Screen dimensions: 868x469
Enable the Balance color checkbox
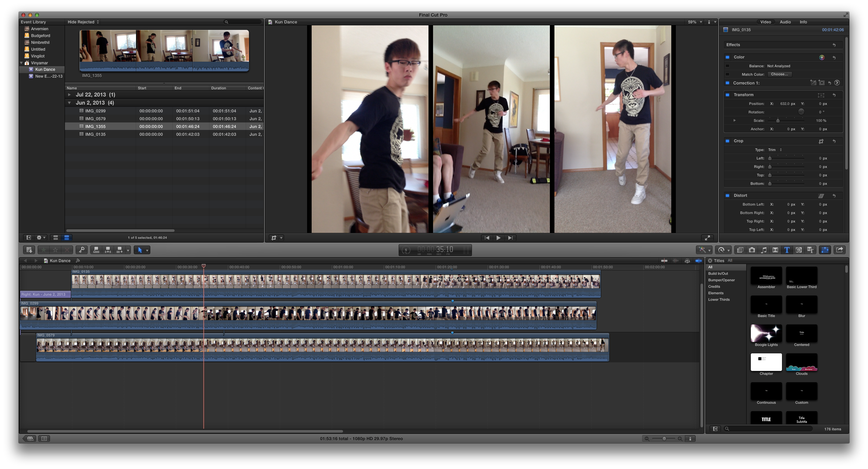(727, 66)
